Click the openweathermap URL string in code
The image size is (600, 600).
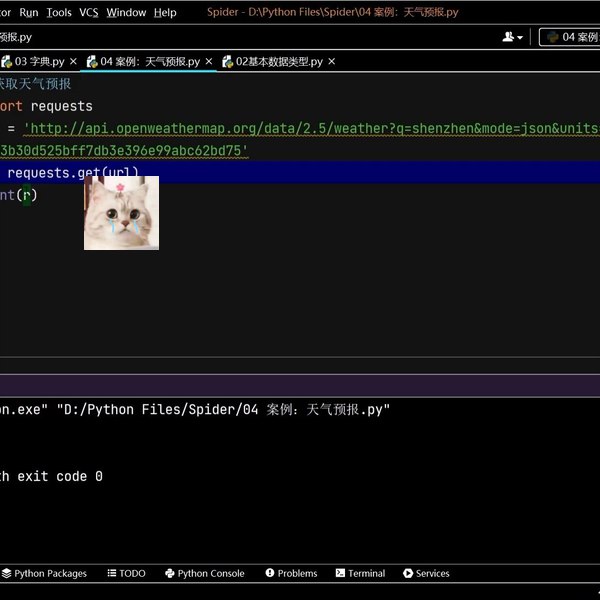point(311,129)
